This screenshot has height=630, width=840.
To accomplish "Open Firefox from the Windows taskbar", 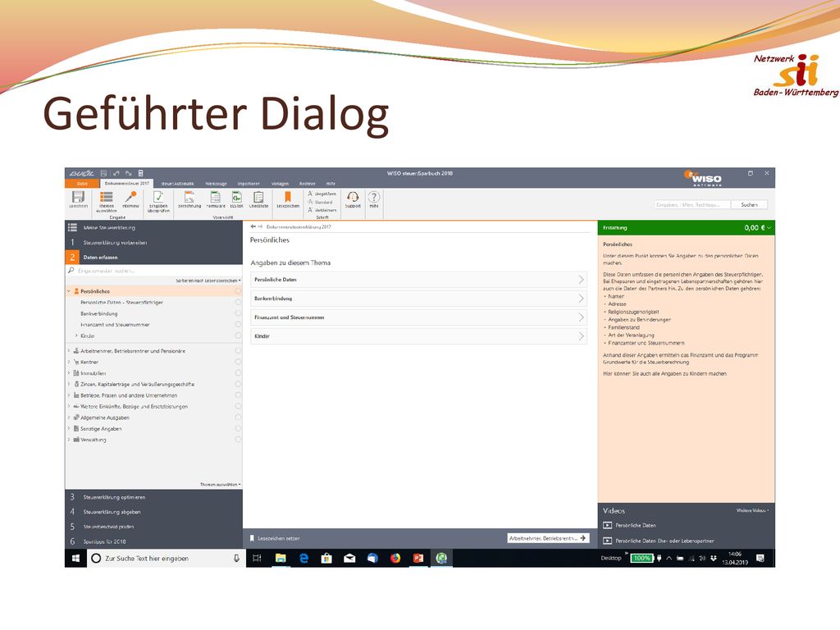I will (x=395, y=558).
